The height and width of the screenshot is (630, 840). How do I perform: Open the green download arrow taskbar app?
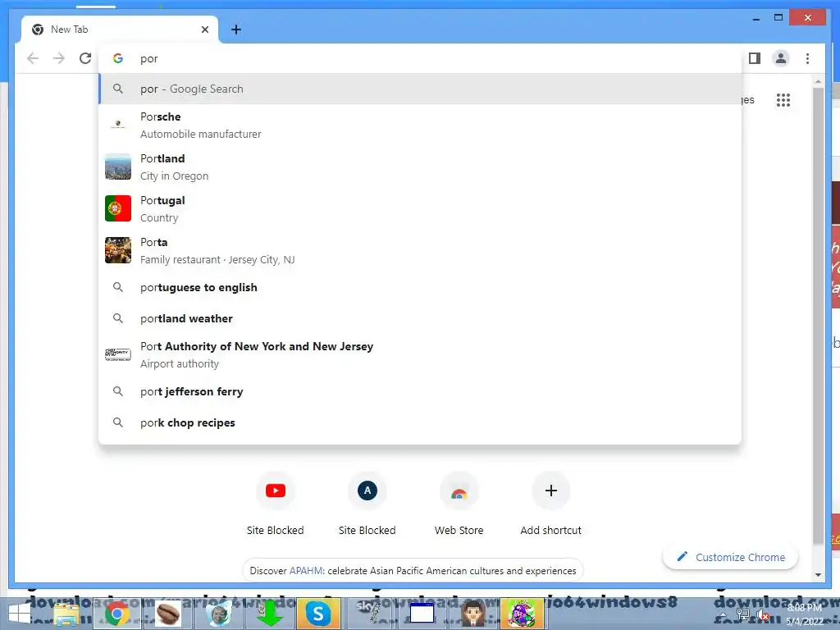(269, 614)
